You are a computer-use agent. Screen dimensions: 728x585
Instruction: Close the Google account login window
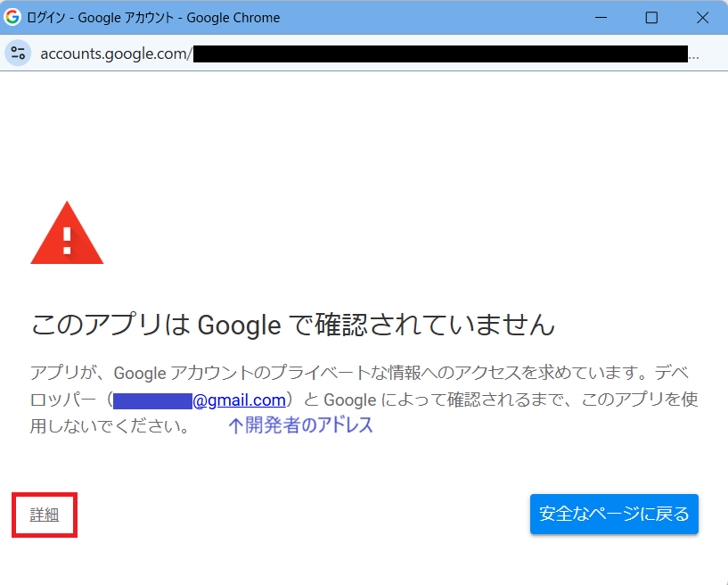[x=701, y=18]
